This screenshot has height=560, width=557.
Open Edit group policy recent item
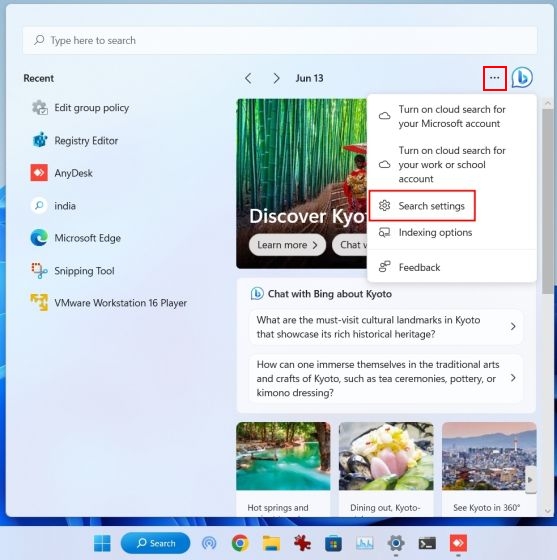[x=81, y=108]
